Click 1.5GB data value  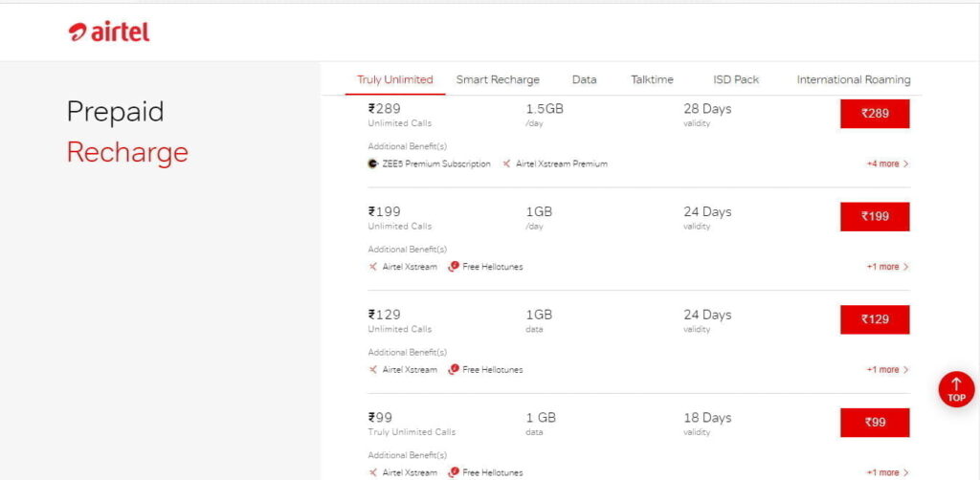point(545,109)
